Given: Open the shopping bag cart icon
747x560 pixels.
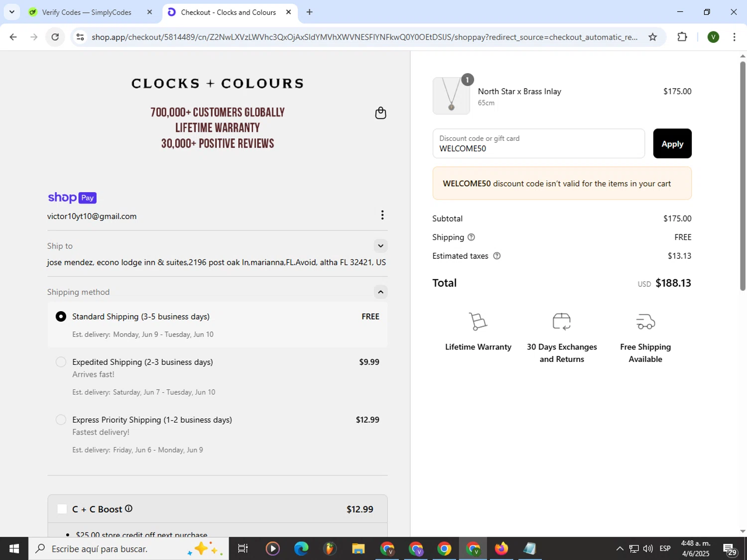Looking at the screenshot, I should click(380, 113).
